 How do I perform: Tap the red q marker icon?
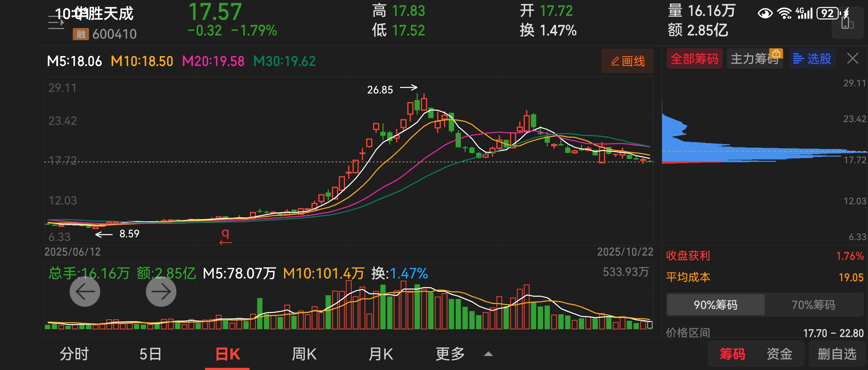[x=226, y=236]
